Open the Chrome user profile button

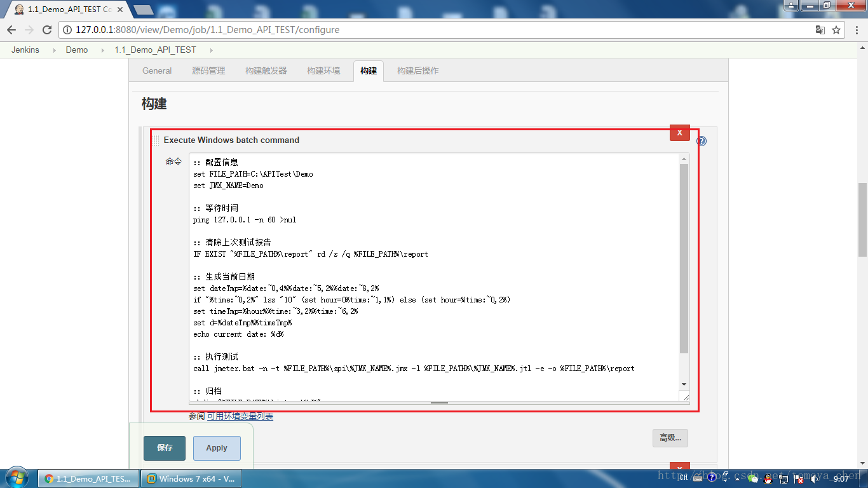[x=791, y=6]
